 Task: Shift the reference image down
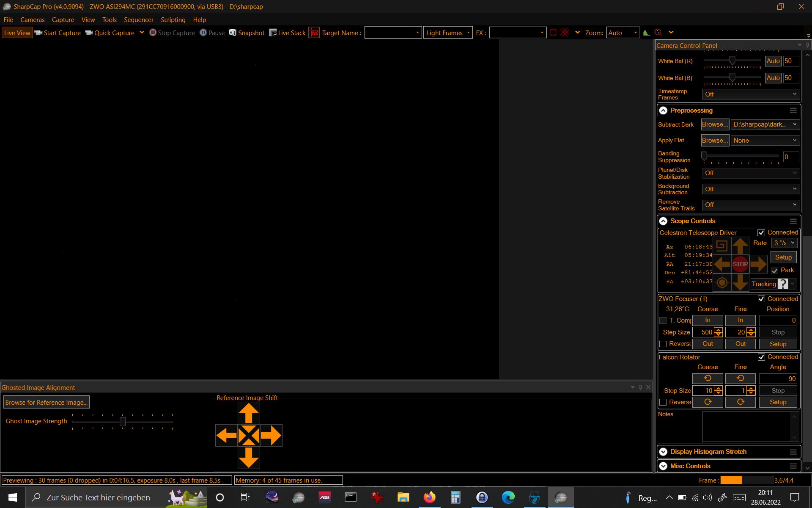pyautogui.click(x=249, y=458)
